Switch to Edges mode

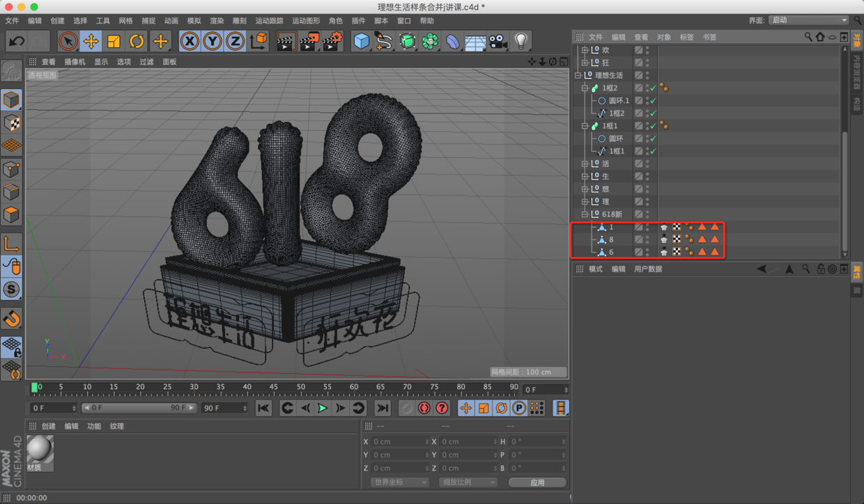pyautogui.click(x=11, y=192)
